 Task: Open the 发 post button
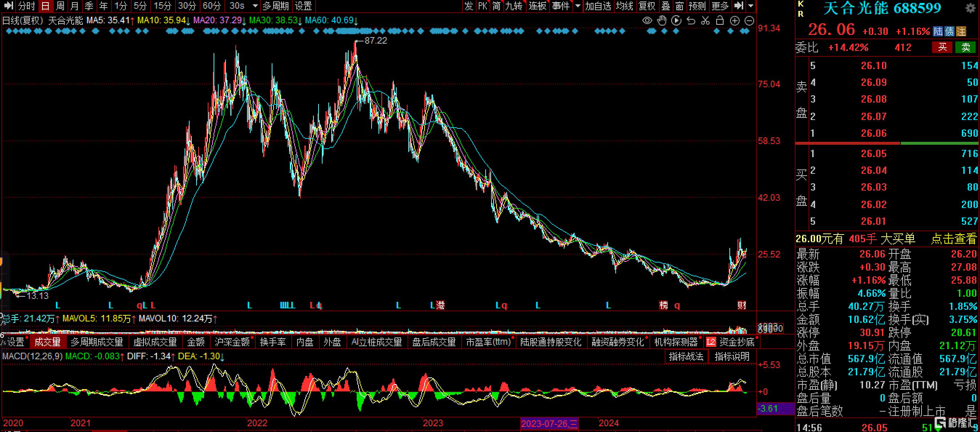click(469, 6)
